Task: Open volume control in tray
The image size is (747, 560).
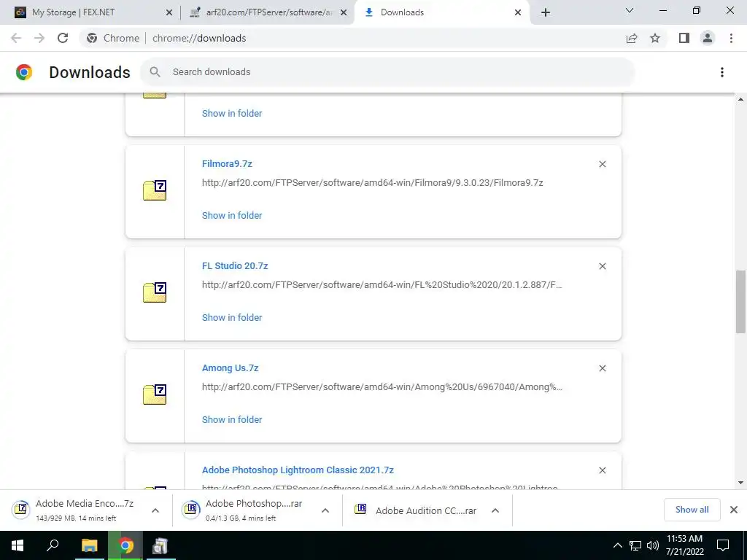Action: 653,545
